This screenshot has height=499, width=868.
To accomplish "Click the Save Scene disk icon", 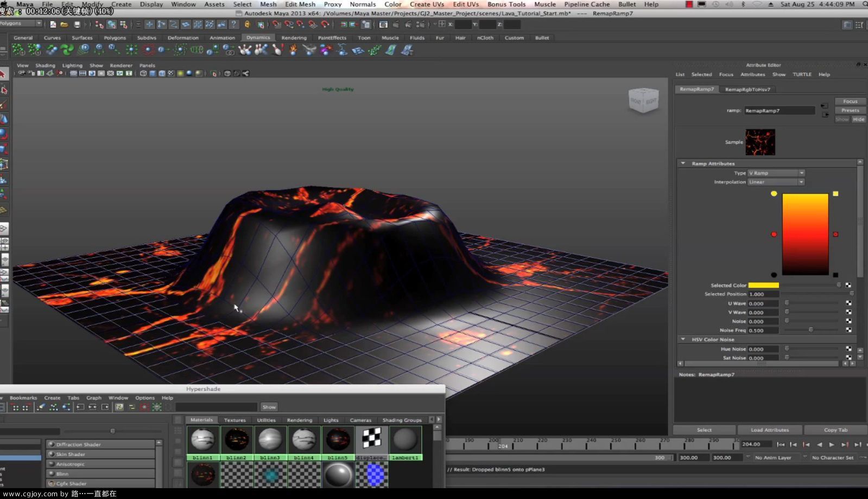I will click(x=77, y=24).
